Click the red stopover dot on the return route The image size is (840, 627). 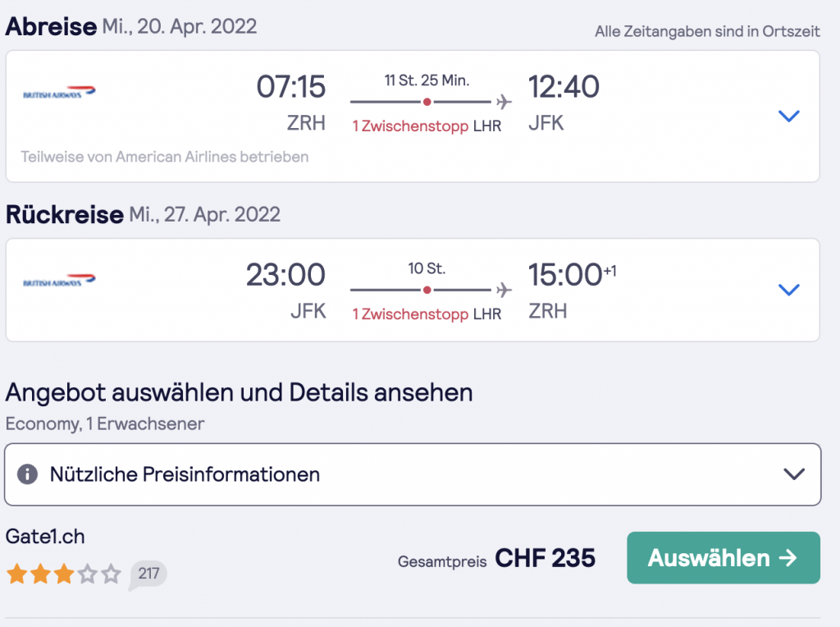coord(427,291)
